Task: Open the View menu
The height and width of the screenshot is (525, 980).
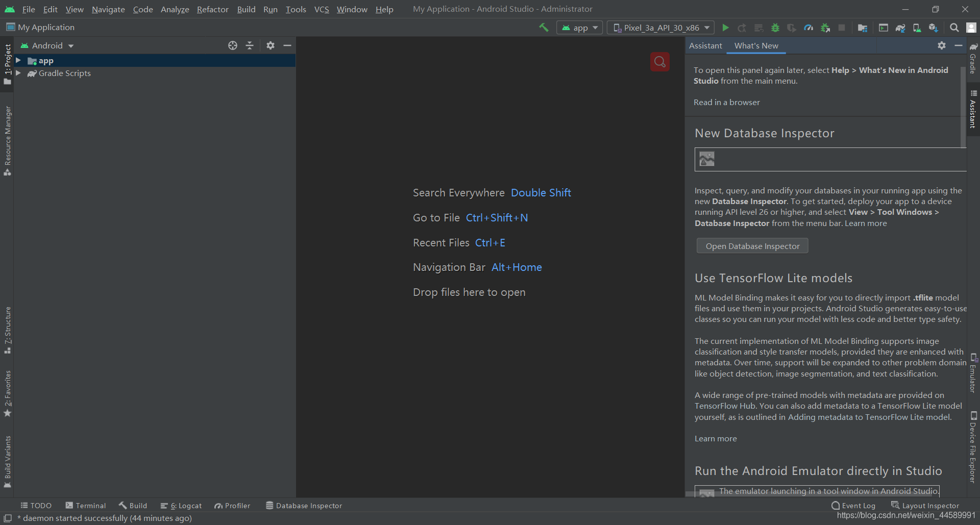Action: 75,9
